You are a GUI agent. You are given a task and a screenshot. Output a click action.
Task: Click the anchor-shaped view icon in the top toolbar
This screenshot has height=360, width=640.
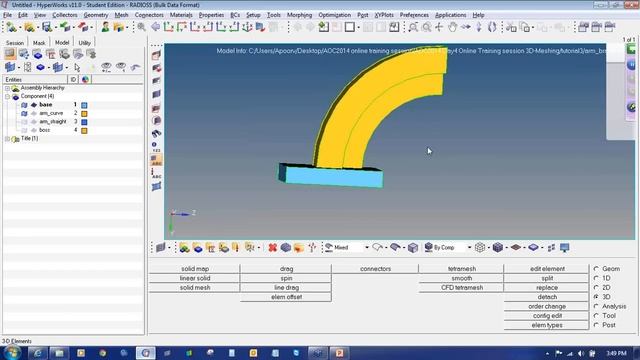[x=247, y=27]
